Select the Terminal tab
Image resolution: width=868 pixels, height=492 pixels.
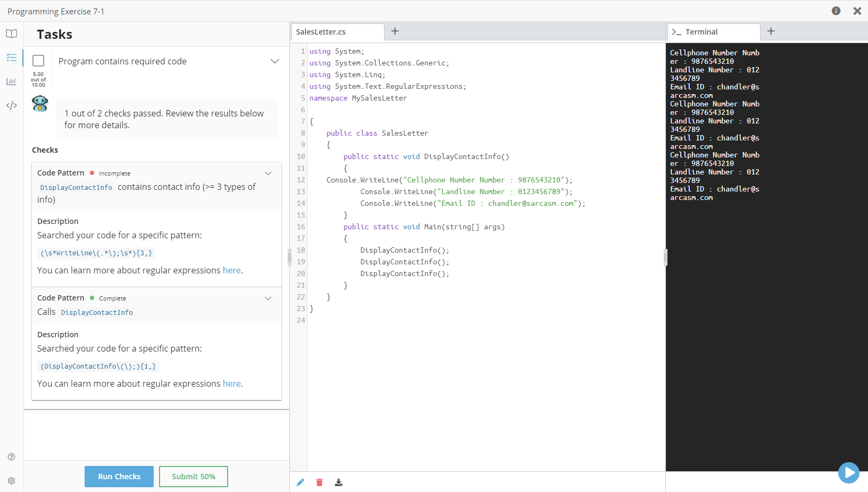[714, 32]
